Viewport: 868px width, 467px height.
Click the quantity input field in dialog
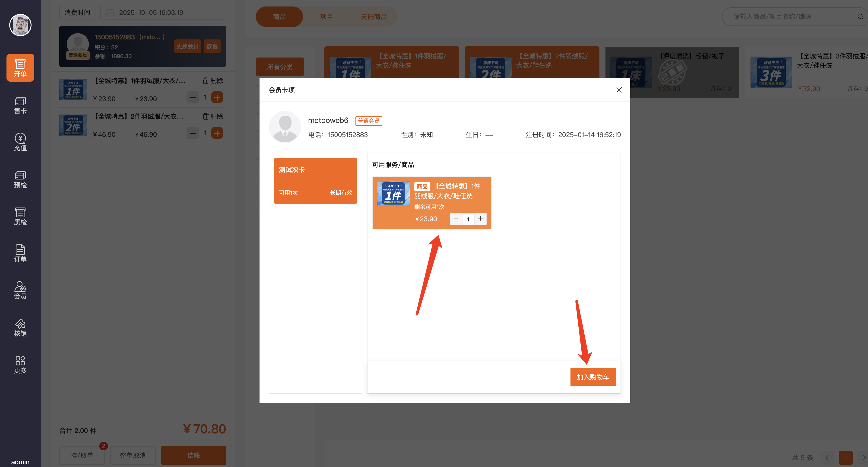pyautogui.click(x=468, y=219)
